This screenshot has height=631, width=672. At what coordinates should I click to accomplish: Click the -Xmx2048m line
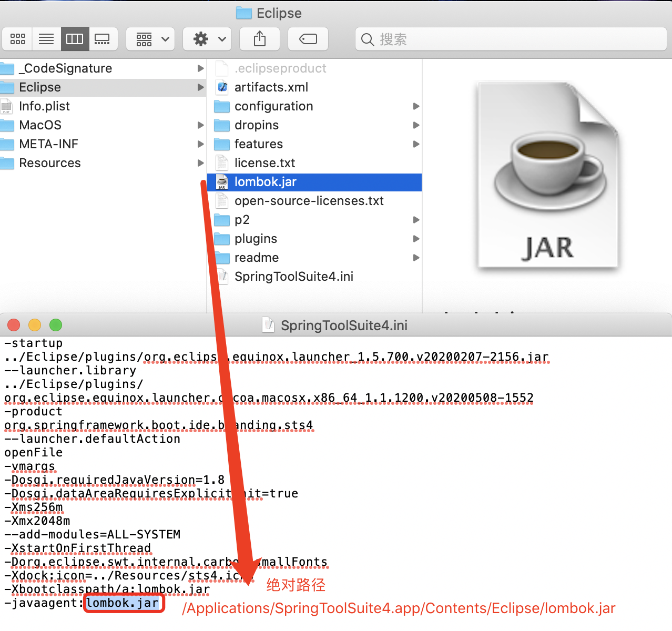coord(37,521)
